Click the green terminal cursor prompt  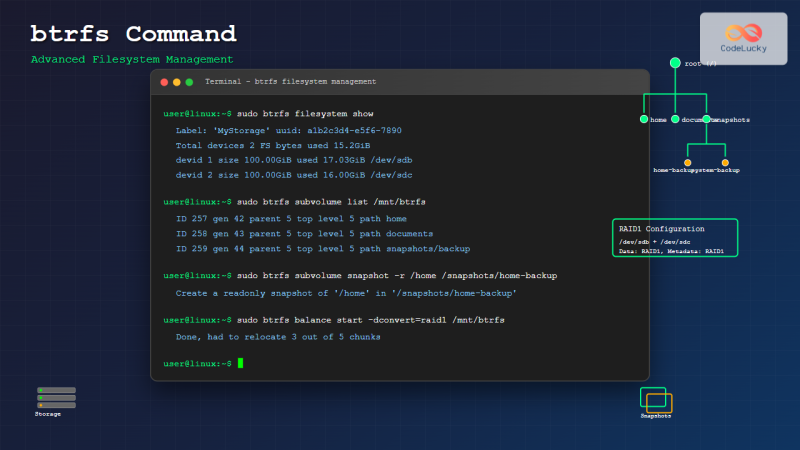240,363
